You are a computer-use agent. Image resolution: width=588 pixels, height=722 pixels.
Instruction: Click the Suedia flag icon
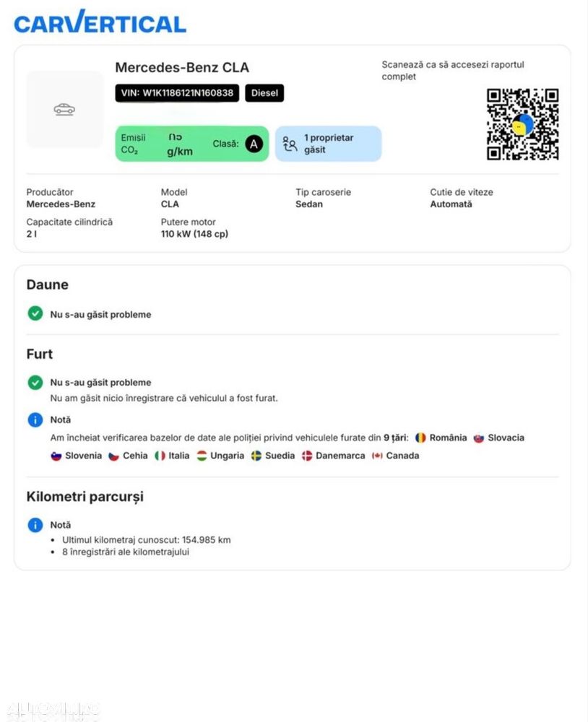click(x=256, y=456)
